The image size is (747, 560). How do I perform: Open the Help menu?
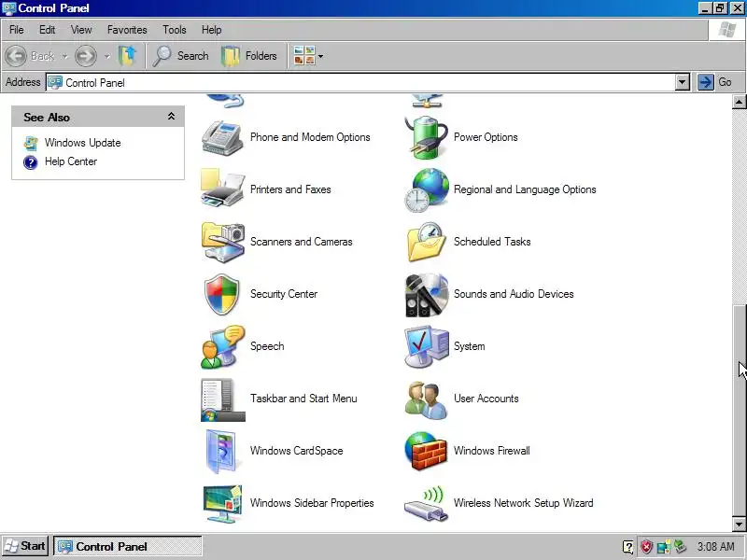[x=211, y=30]
